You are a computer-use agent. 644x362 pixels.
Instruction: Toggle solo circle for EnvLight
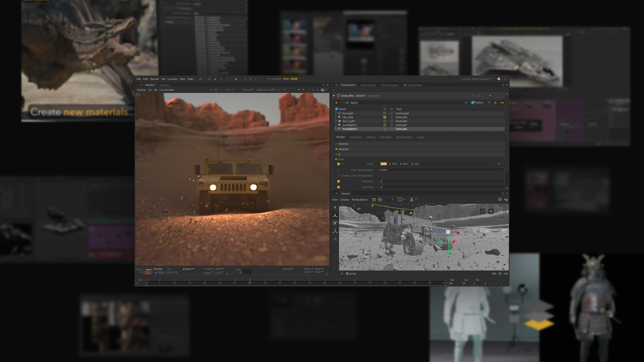click(391, 113)
